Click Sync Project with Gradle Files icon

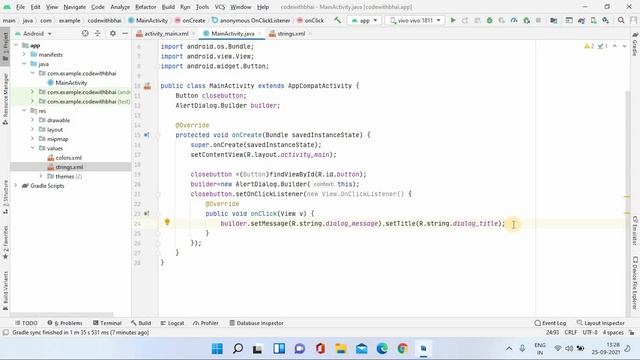[581, 20]
